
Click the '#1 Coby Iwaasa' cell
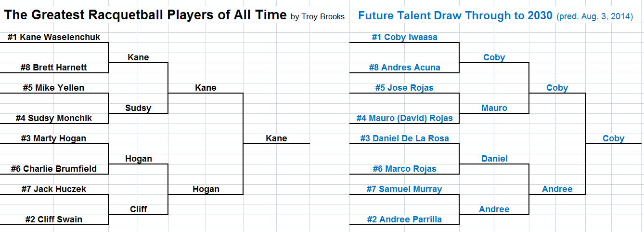[x=404, y=37]
